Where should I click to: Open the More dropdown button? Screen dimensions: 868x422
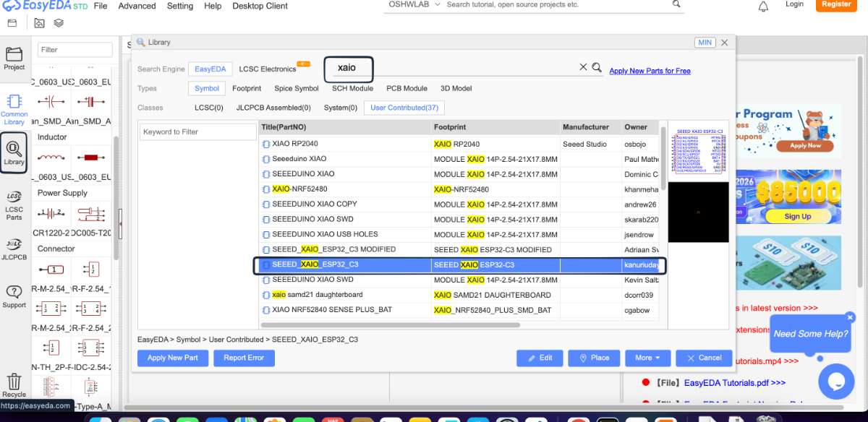point(647,358)
